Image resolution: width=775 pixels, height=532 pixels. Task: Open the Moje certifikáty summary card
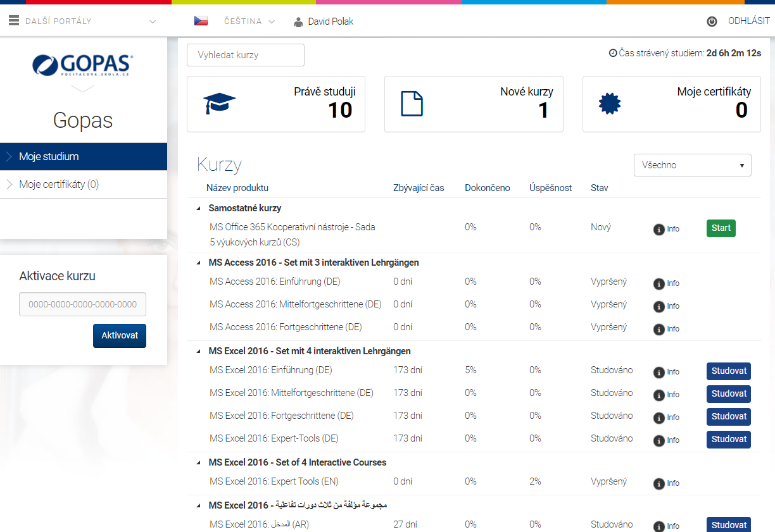coord(672,104)
